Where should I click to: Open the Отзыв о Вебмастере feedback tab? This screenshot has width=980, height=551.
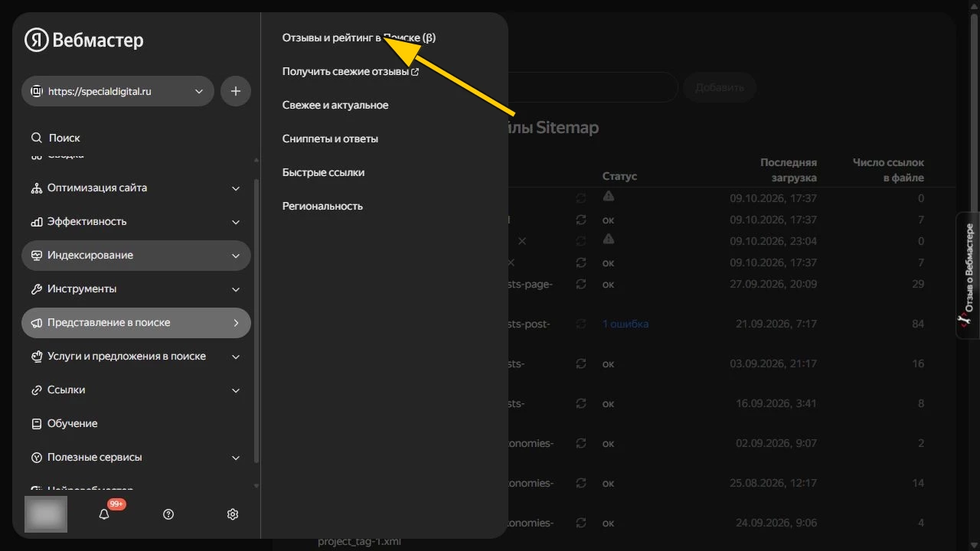click(x=968, y=275)
